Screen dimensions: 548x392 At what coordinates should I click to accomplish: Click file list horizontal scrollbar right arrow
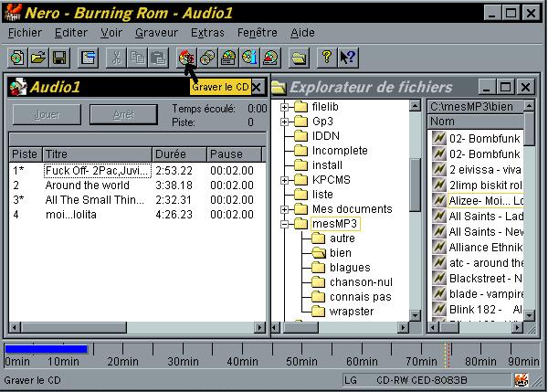coord(518,328)
